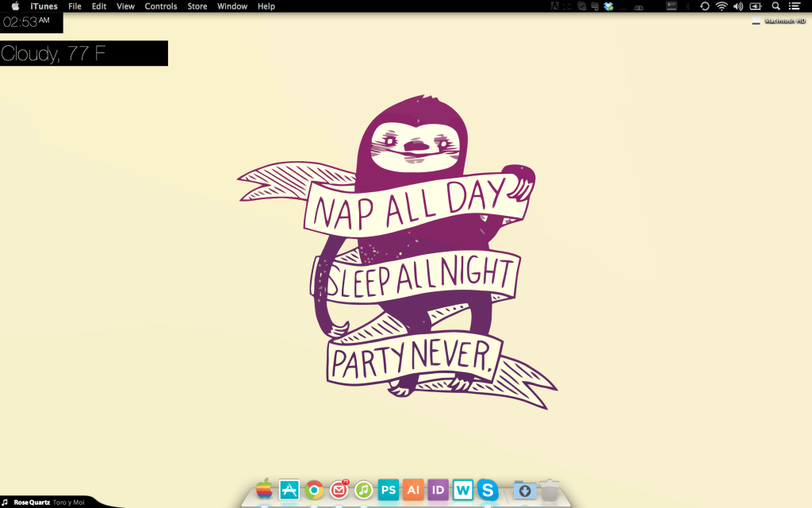Open Evernote elephant menu bar icon

tap(595, 6)
